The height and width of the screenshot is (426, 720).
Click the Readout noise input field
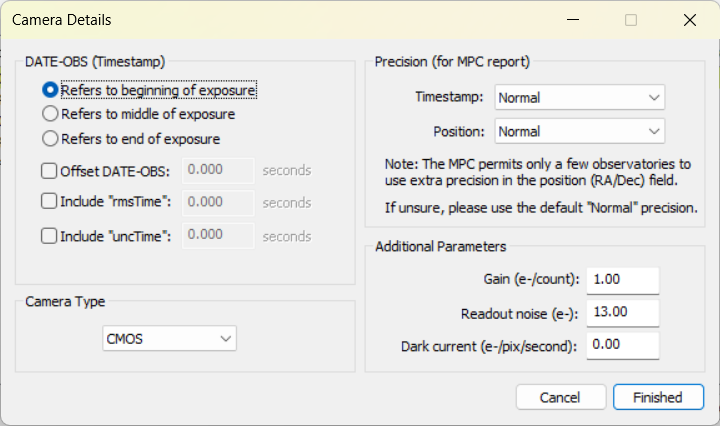pos(623,313)
